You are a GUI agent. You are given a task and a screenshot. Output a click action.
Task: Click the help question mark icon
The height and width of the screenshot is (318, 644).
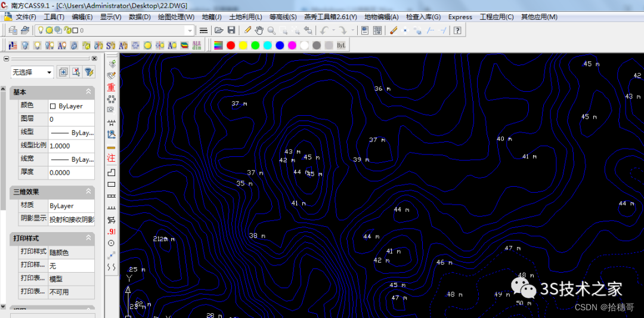click(x=457, y=30)
